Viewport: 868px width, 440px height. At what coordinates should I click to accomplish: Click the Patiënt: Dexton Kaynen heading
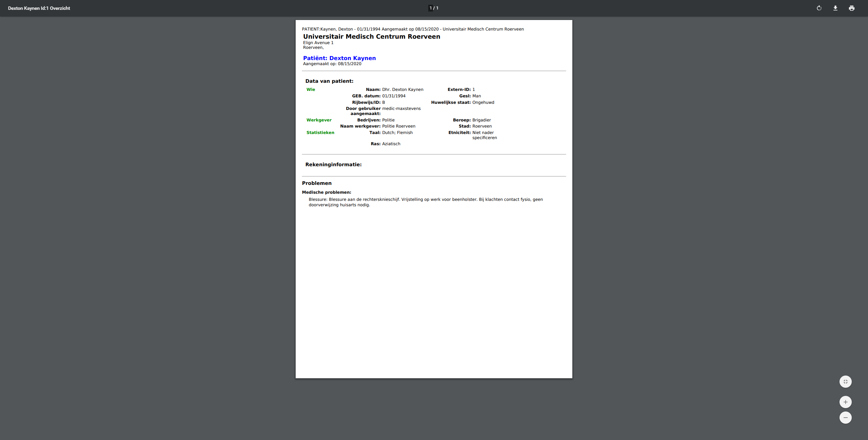[339, 58]
